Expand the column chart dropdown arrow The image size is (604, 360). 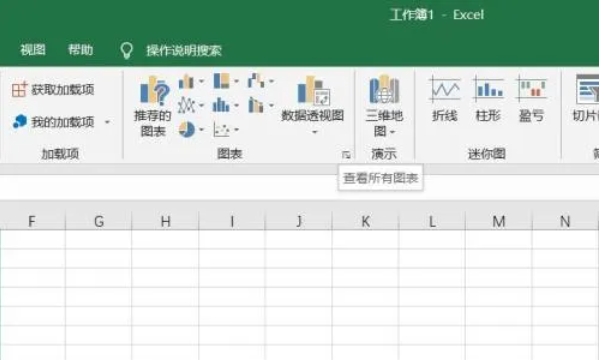coord(201,81)
